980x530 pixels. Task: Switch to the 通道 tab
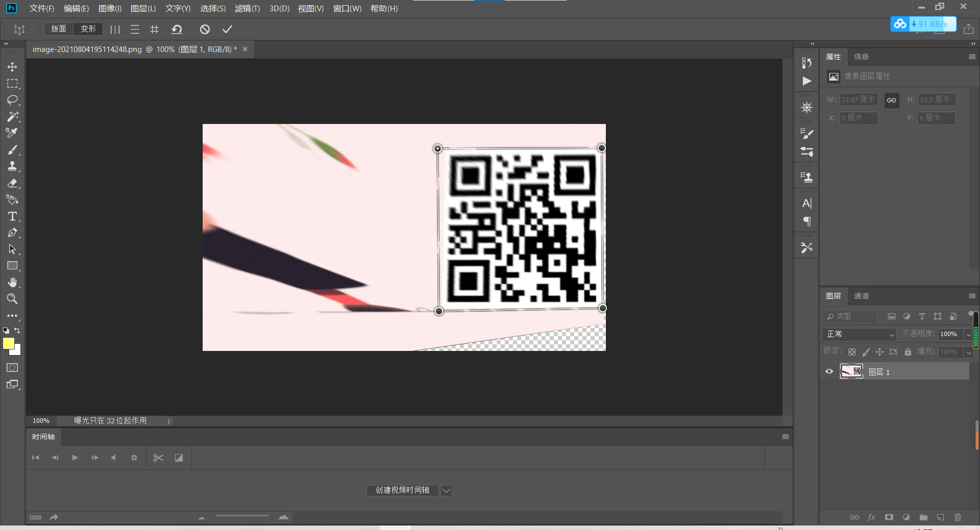(x=861, y=296)
